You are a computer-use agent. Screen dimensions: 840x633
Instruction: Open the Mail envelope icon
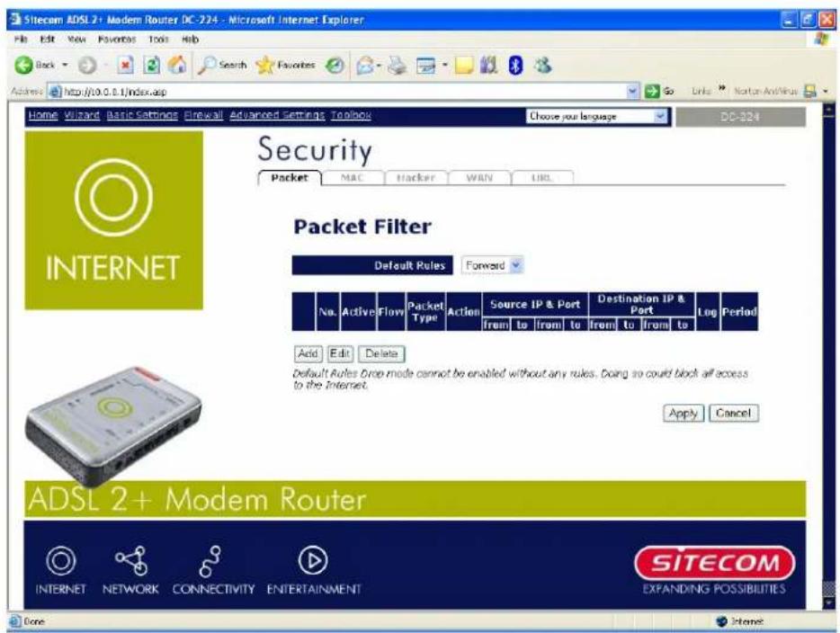365,66
